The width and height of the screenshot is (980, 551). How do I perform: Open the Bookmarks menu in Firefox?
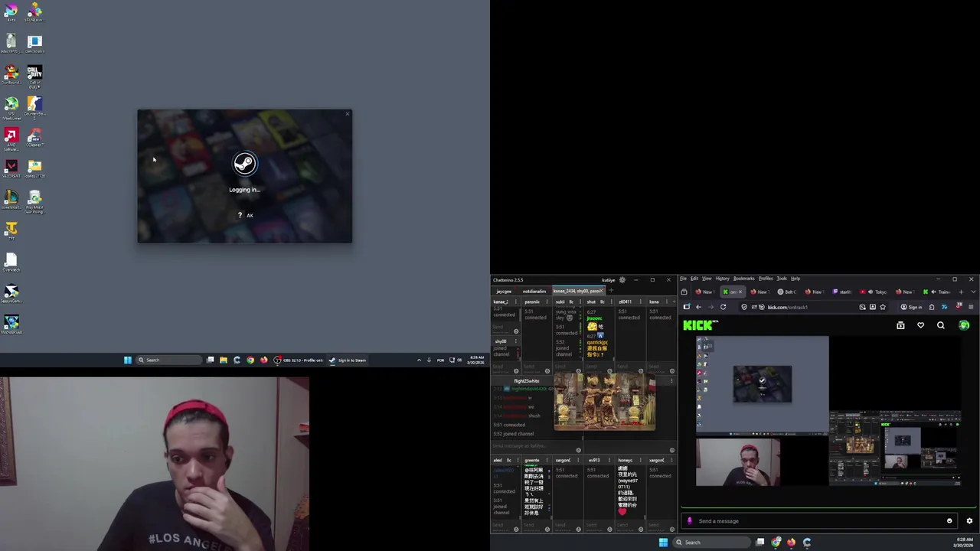[743, 279]
